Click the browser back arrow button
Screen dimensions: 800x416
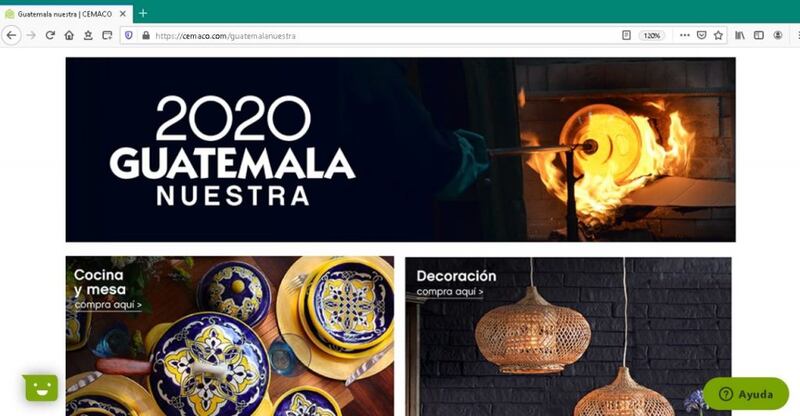(12, 35)
